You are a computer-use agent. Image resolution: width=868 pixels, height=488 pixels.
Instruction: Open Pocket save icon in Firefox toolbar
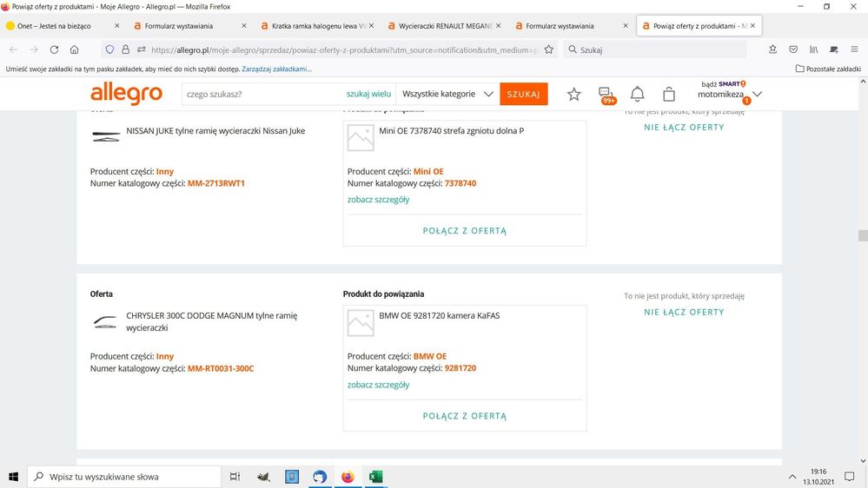[x=793, y=49]
